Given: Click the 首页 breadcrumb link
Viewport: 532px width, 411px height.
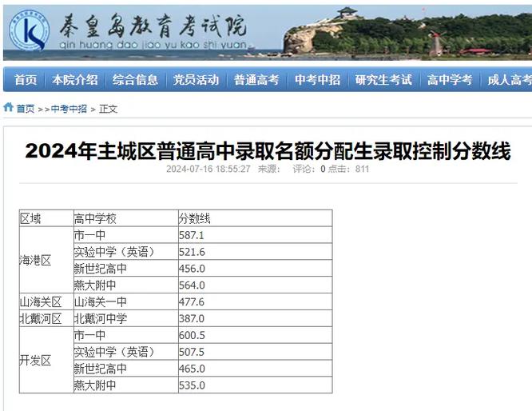Looking at the screenshot, I should click(26, 109).
